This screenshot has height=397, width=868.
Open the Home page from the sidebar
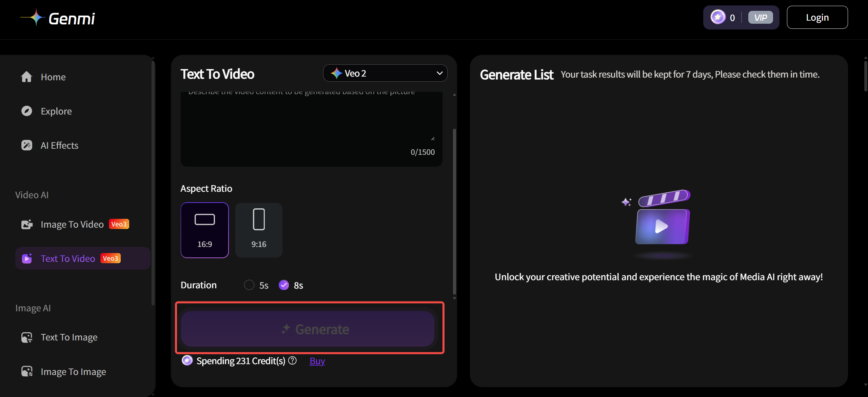53,77
